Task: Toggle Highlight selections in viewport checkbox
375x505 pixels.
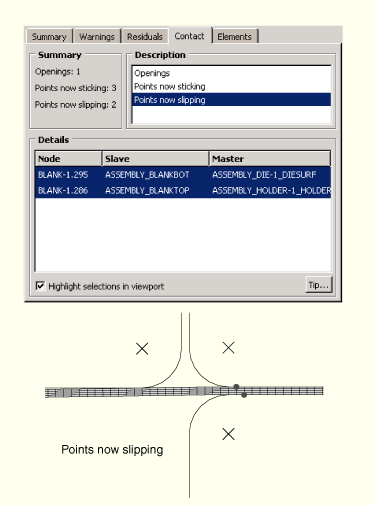Action: click(x=40, y=286)
